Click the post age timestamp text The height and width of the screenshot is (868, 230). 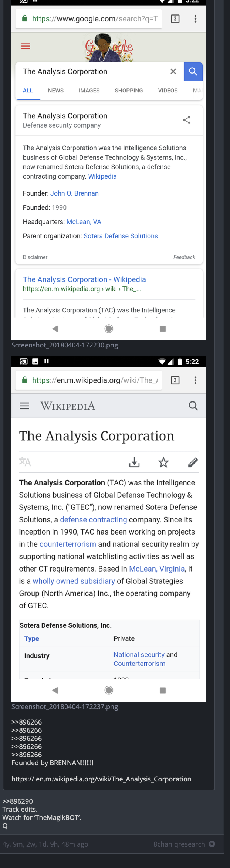(45, 844)
